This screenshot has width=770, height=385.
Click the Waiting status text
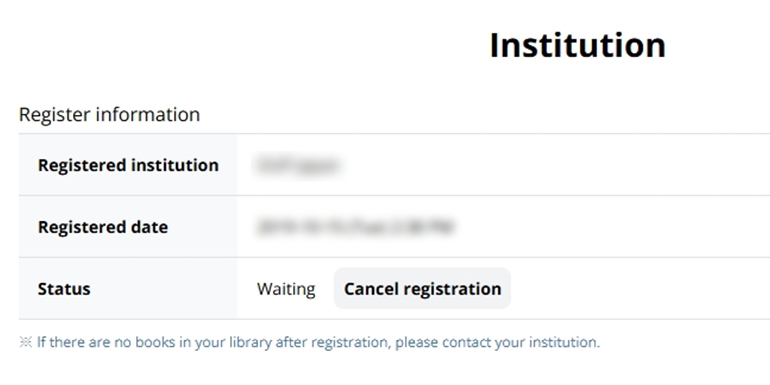286,289
